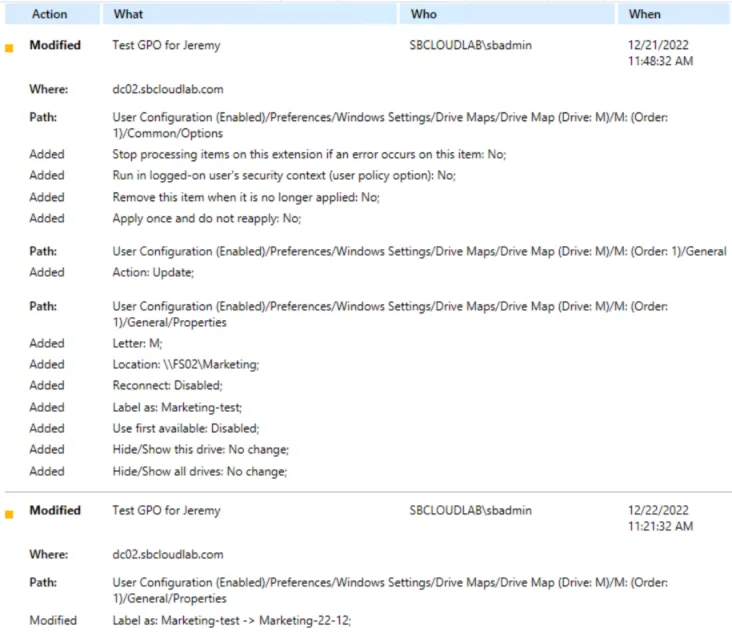Click the Location: \\FS02\Marketing row
Image resolution: width=732 pixels, height=638 pixels.
point(186,364)
